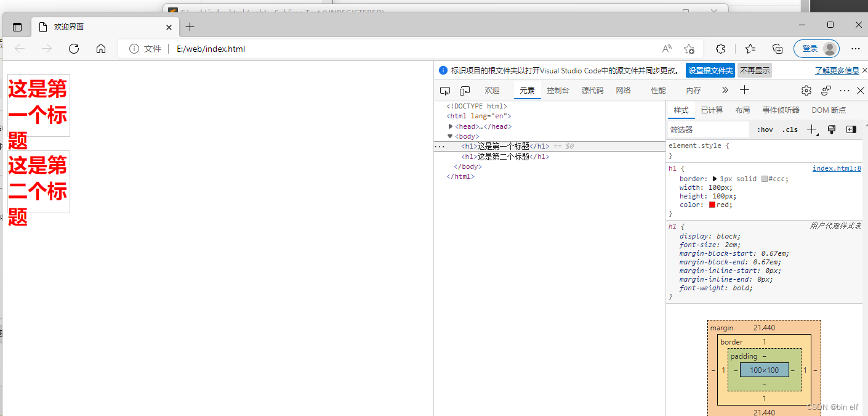The height and width of the screenshot is (416, 868).
Task: Click the browser Collections icon
Action: [x=777, y=48]
